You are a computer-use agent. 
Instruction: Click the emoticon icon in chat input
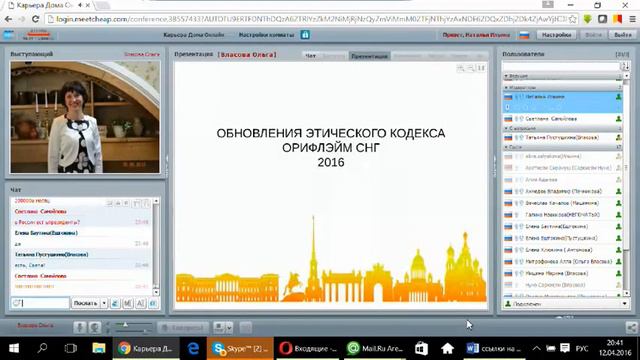(x=17, y=303)
